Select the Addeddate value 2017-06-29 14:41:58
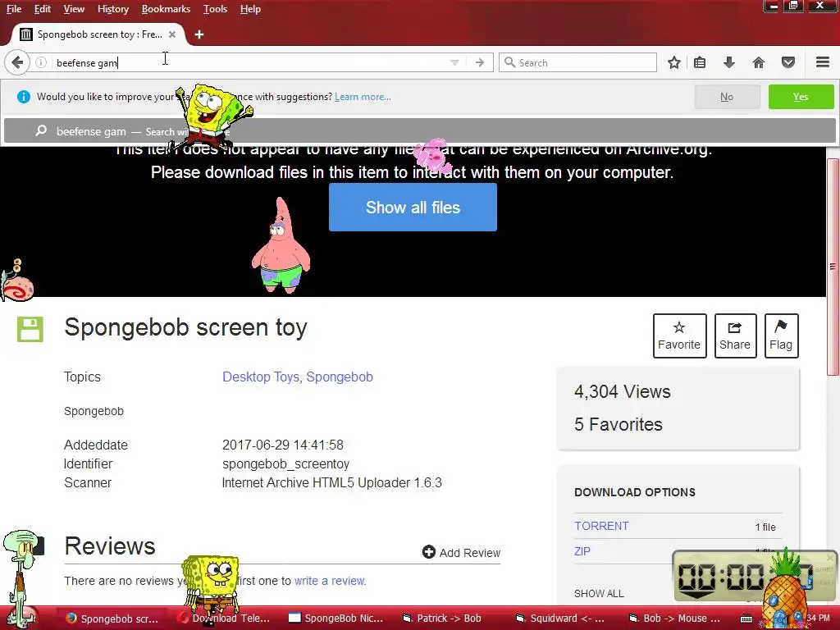The image size is (840, 630). point(283,445)
